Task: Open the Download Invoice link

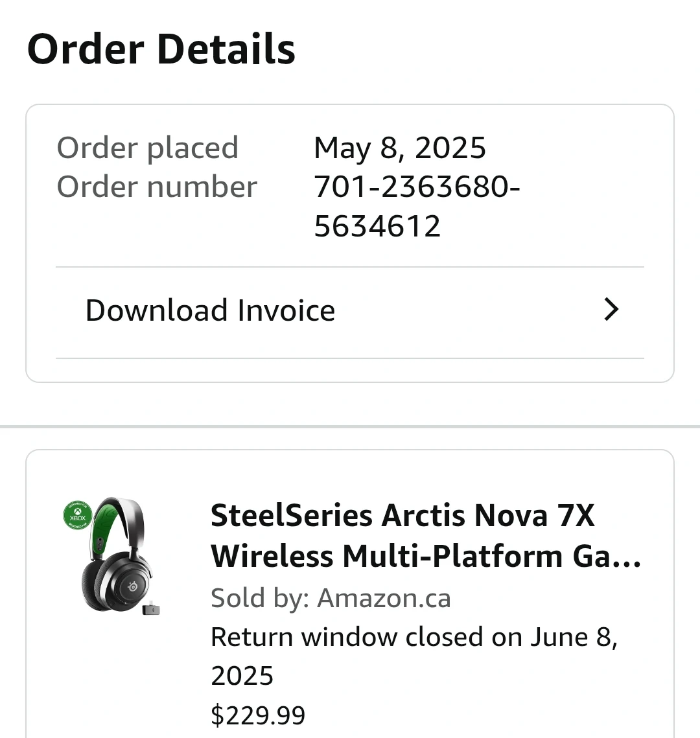Action: click(210, 310)
